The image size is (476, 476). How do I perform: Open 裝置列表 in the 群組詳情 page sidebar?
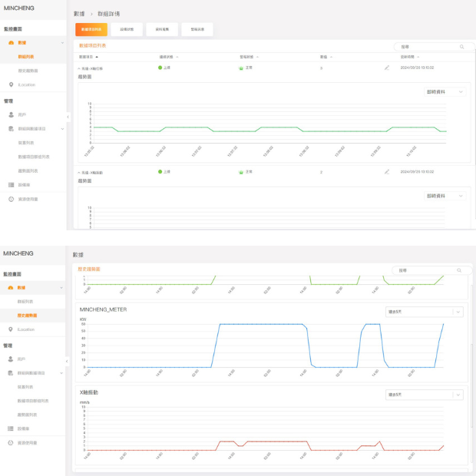pos(26,143)
